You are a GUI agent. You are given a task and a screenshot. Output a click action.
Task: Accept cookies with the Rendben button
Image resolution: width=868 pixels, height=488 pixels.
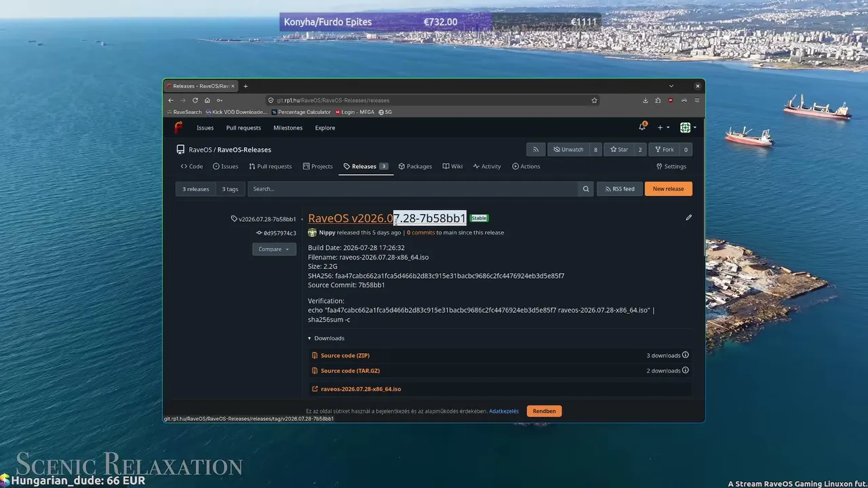(544, 411)
